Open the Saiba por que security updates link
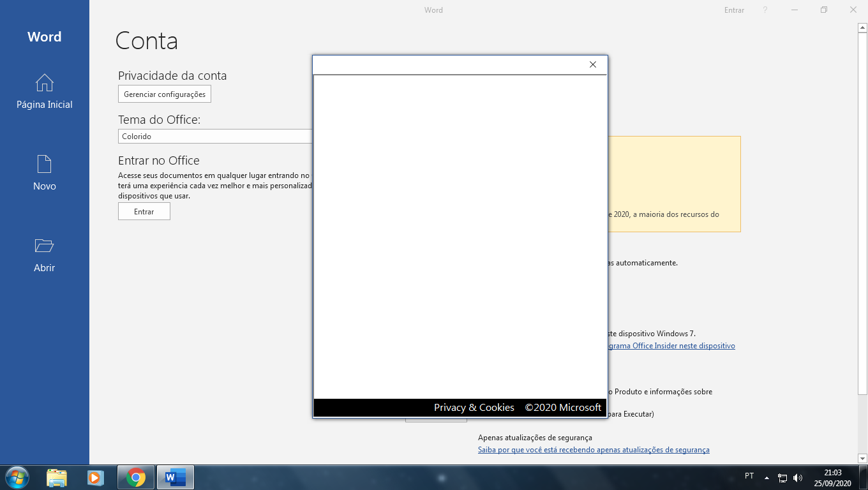Image resolution: width=868 pixels, height=490 pixels. (x=594, y=450)
